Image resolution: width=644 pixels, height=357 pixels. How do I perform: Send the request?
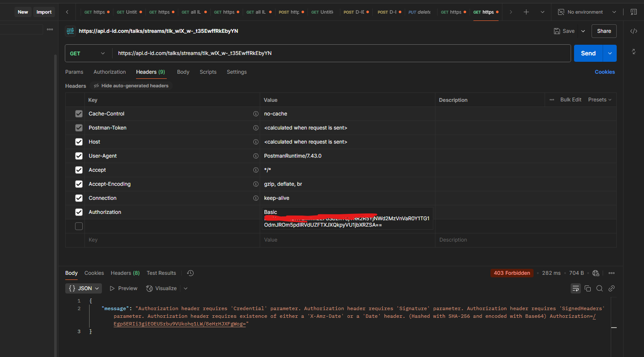[588, 53]
